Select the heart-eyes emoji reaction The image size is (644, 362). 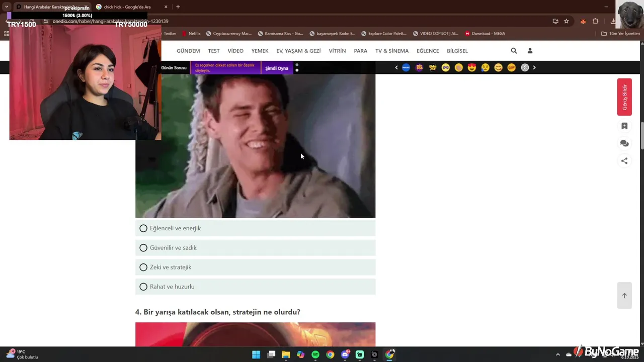point(472,67)
